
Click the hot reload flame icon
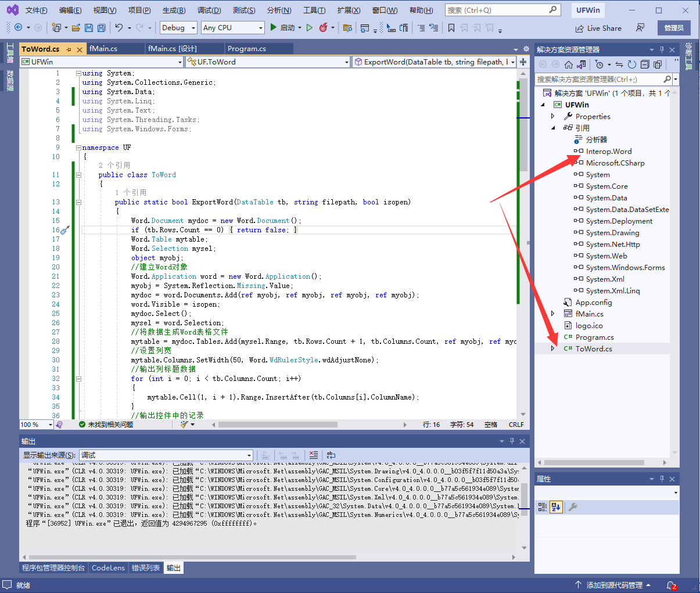coord(324,28)
